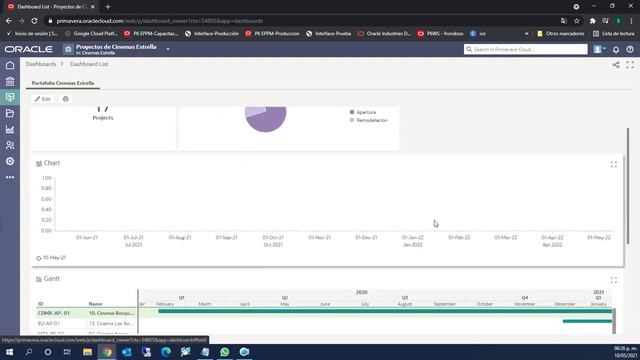Viewport: 640px width, 360px height.
Task: Open the more options ellipsis in sidebar
Action: [10, 178]
